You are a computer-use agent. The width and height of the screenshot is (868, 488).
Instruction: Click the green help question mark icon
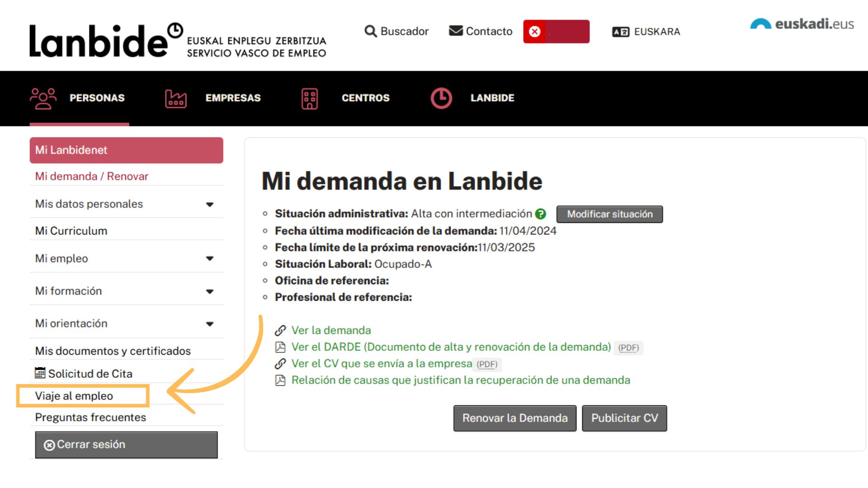(x=541, y=214)
